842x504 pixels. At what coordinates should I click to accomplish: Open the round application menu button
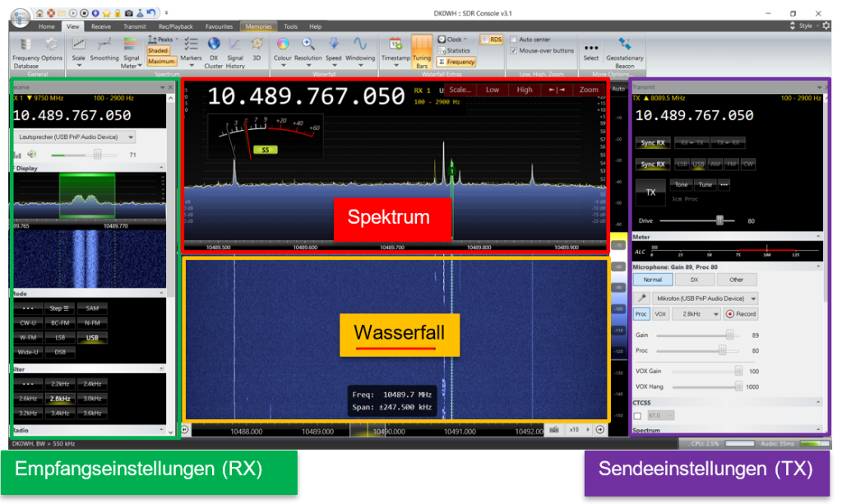[21, 17]
